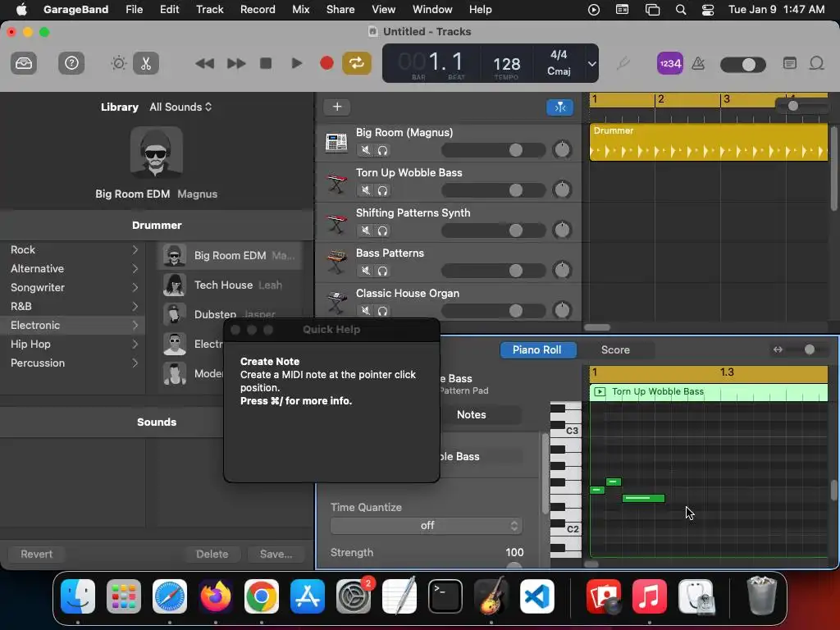Click the Stop transport button
The height and width of the screenshot is (630, 840).
[266, 64]
